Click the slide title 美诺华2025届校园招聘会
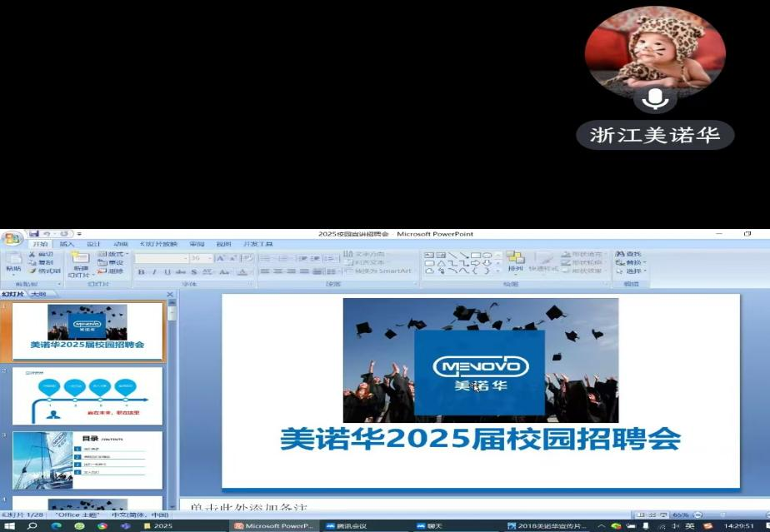The width and height of the screenshot is (770, 532). (x=480, y=439)
